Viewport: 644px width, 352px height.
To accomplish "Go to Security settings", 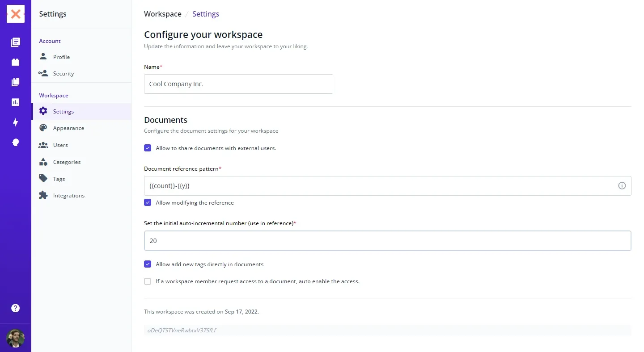I will (63, 74).
